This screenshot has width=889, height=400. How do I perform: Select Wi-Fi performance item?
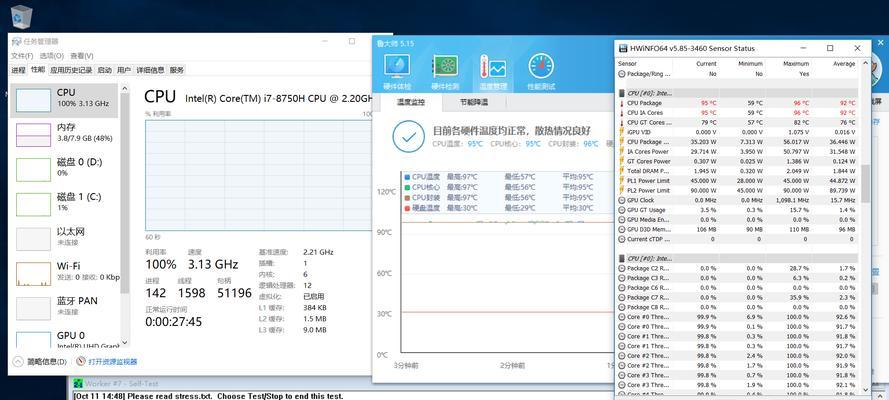(x=65, y=272)
